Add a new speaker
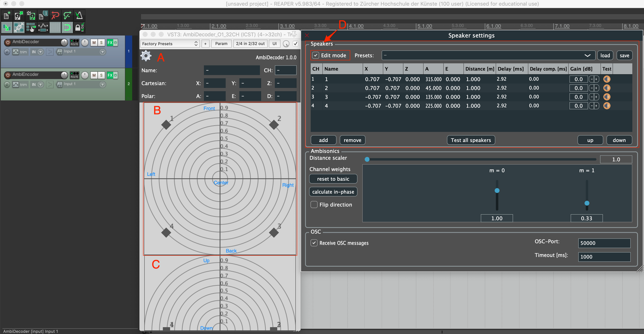The height and width of the screenshot is (334, 644). click(324, 140)
